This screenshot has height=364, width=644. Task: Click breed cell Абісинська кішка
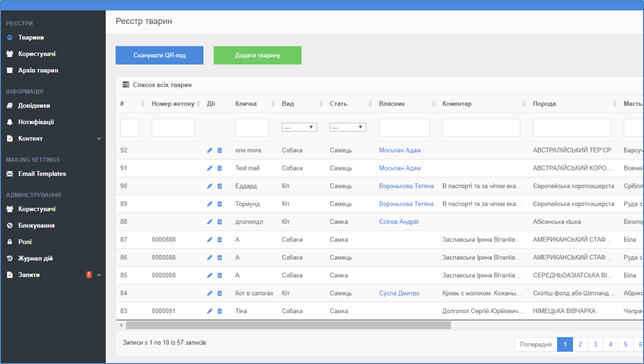[x=557, y=222]
